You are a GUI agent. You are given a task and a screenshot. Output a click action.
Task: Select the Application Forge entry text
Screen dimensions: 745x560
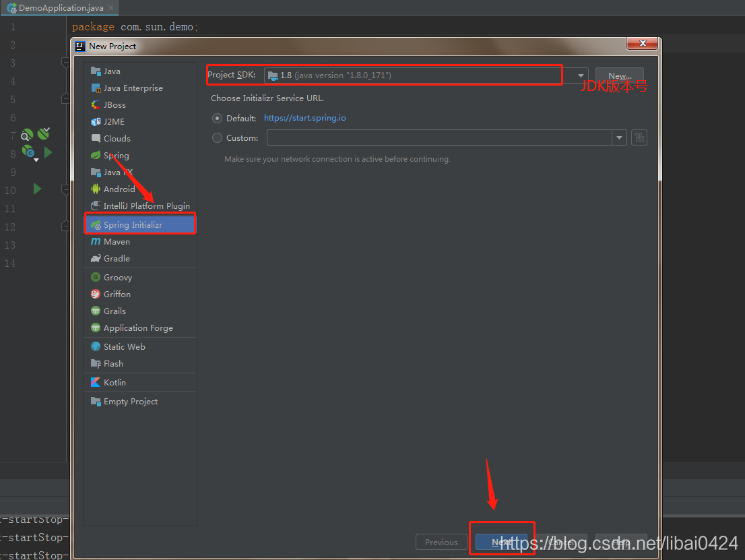coord(138,328)
